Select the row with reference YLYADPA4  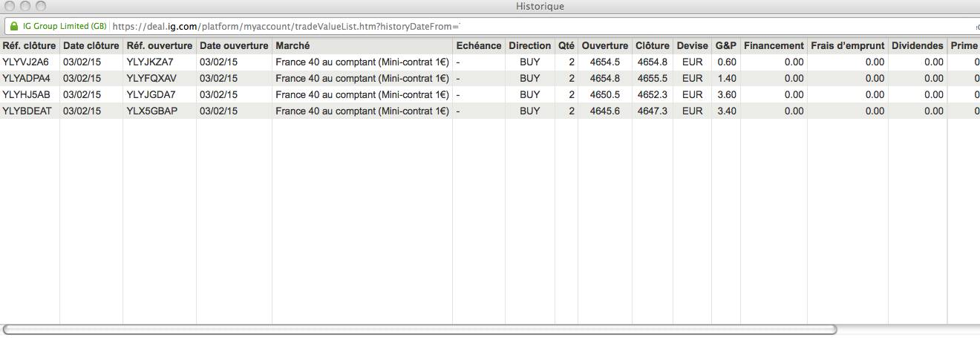click(x=27, y=79)
